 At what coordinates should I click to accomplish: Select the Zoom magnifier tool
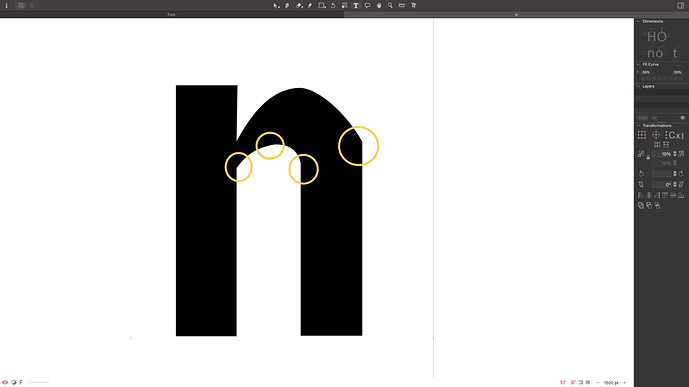tap(390, 6)
